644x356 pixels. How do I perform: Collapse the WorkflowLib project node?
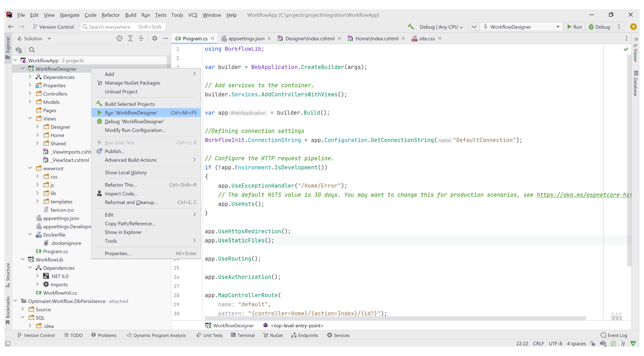pos(22,259)
